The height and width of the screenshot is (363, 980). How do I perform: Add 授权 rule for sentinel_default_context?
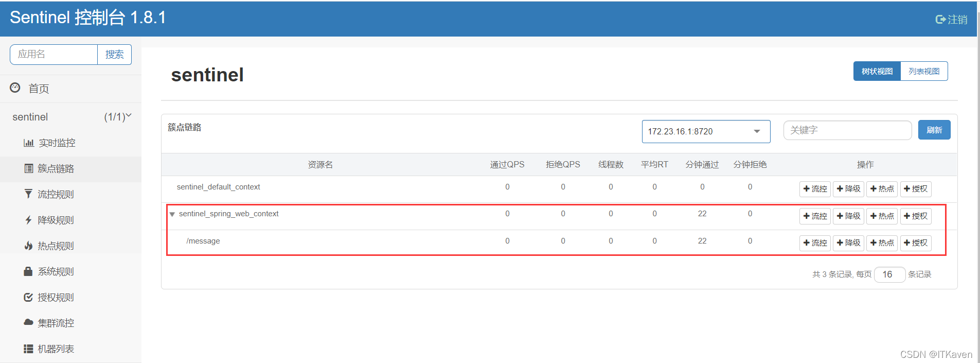coord(916,189)
